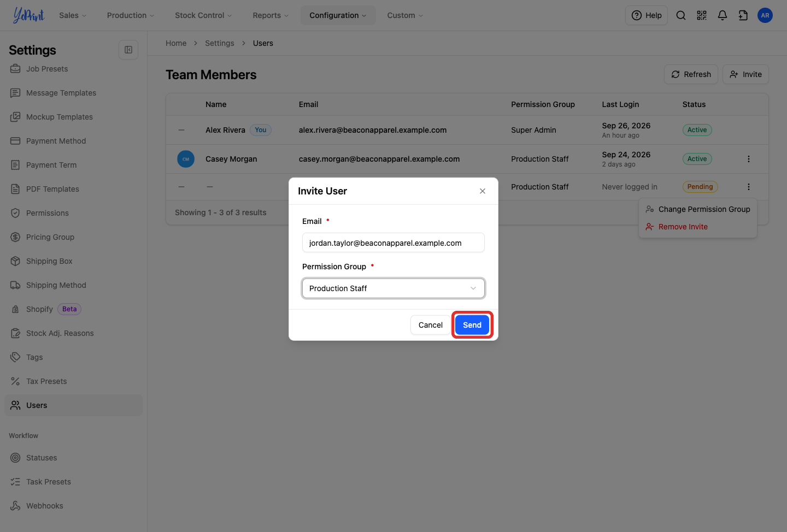
Task: Click the three-dot menu for Casey Morgan
Action: 749,159
